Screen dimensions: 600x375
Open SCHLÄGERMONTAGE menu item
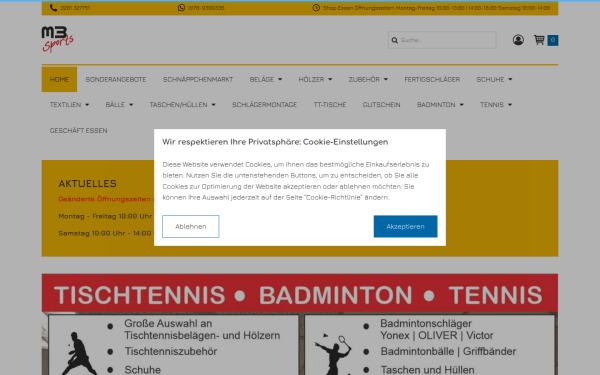coord(264,105)
